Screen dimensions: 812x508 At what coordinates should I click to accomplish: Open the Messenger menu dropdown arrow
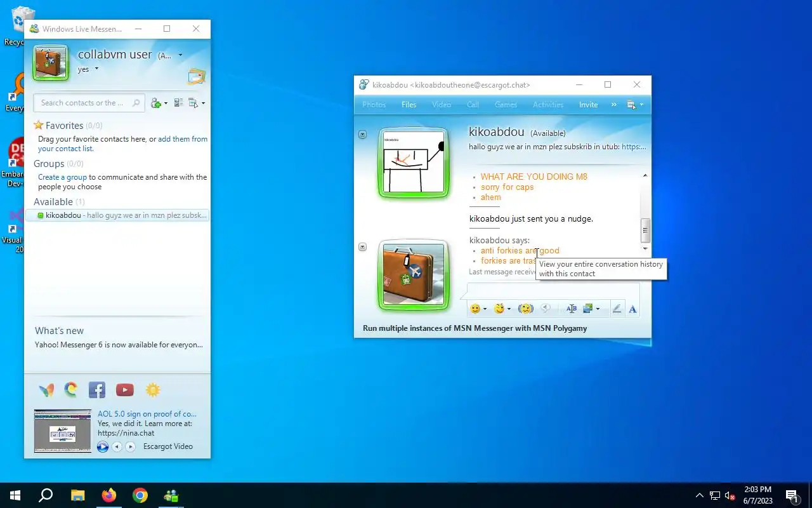tap(203, 104)
